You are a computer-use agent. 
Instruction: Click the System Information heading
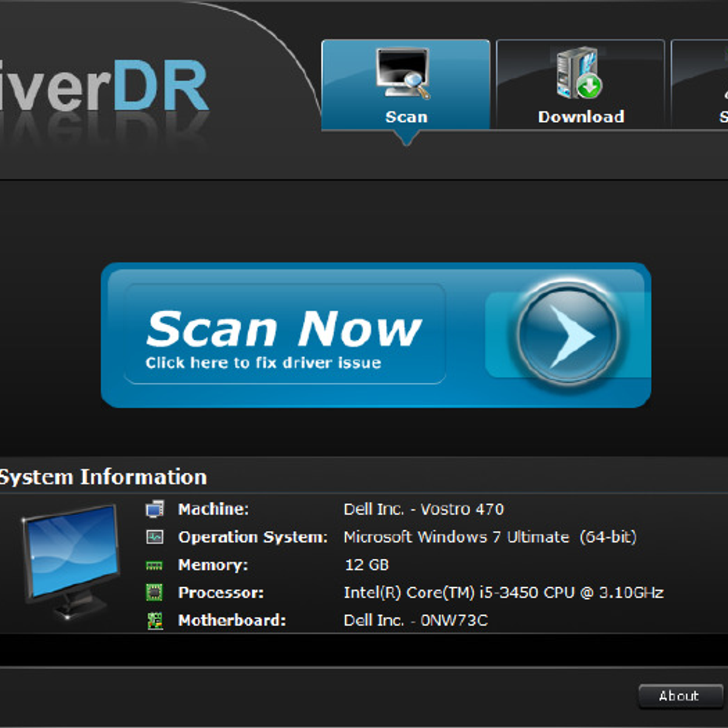(x=103, y=477)
